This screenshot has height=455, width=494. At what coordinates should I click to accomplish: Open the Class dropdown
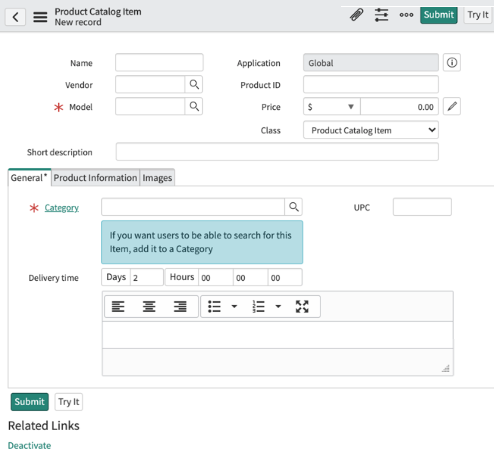(371, 130)
